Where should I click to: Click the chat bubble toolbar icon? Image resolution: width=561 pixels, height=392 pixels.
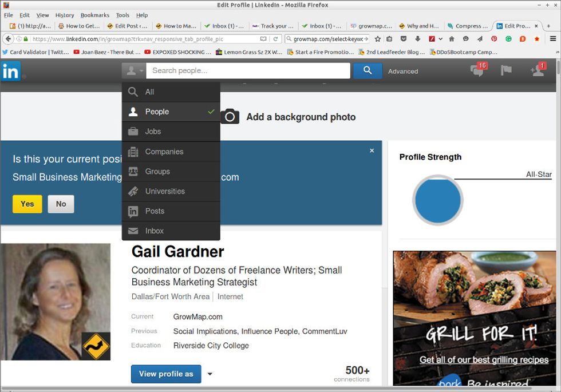465,39
